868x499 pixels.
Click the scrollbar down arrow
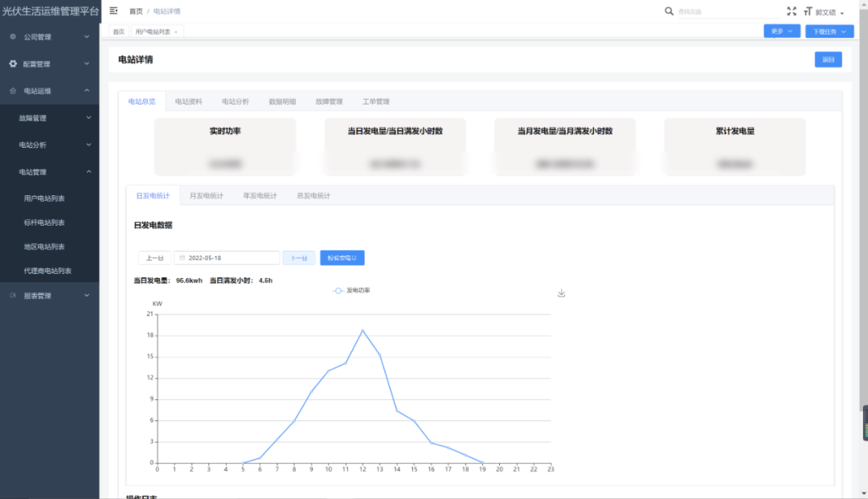click(x=863, y=493)
